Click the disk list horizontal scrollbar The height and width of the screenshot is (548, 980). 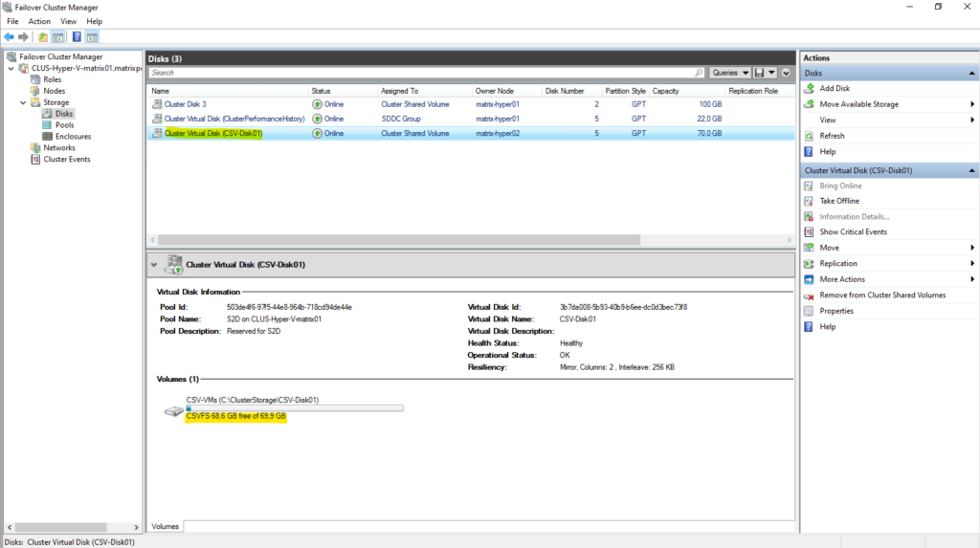[431, 239]
